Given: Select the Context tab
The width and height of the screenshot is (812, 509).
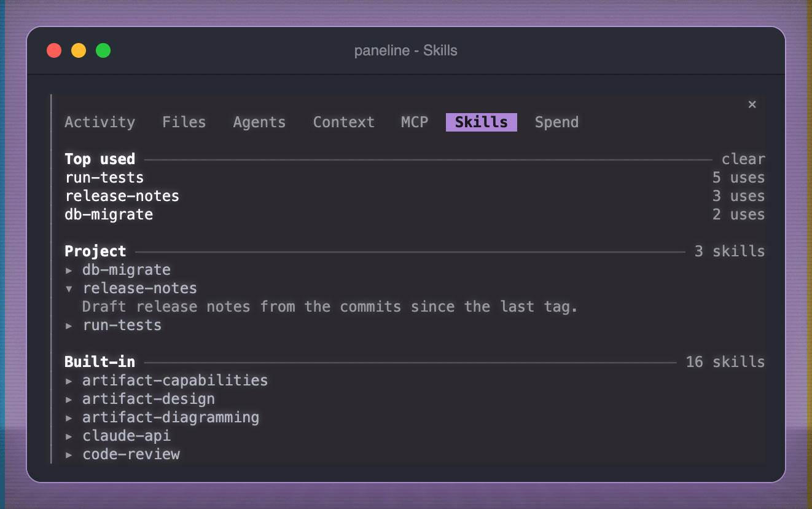Looking at the screenshot, I should (343, 122).
